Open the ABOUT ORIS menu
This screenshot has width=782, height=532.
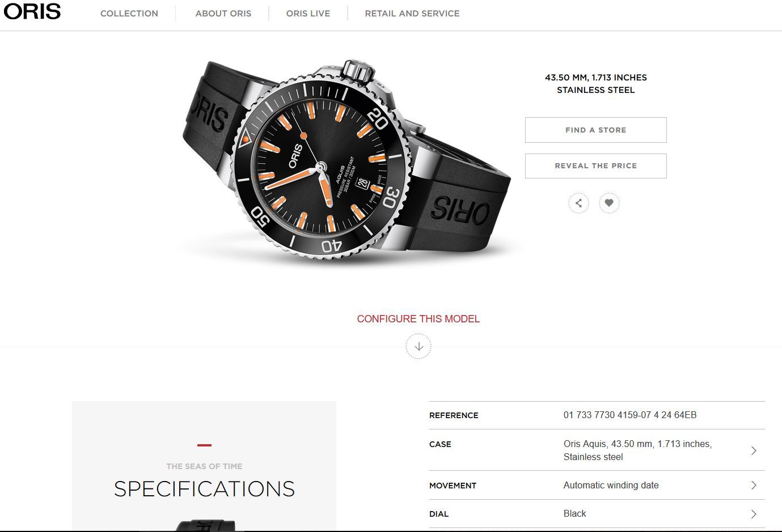click(223, 13)
